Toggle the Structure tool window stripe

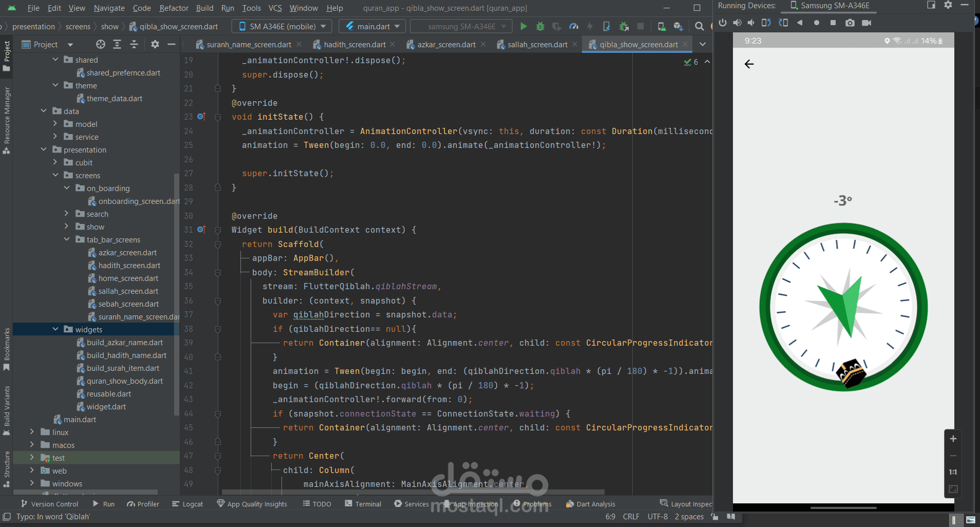coord(7,468)
